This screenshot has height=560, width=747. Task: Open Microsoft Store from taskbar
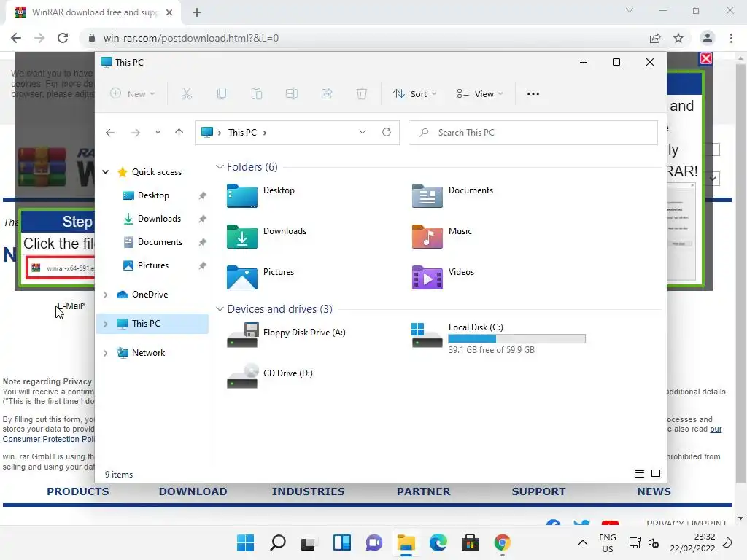[x=471, y=542]
